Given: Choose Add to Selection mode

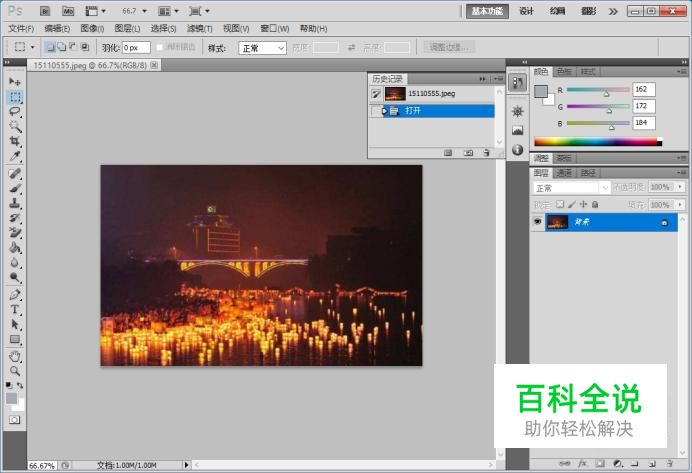Looking at the screenshot, I should coord(61,47).
